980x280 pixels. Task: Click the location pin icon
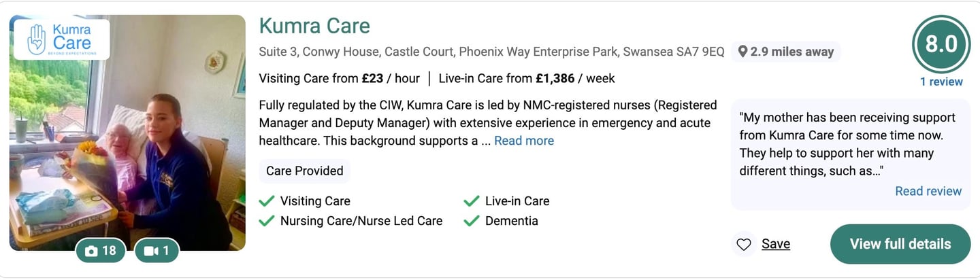(x=742, y=52)
